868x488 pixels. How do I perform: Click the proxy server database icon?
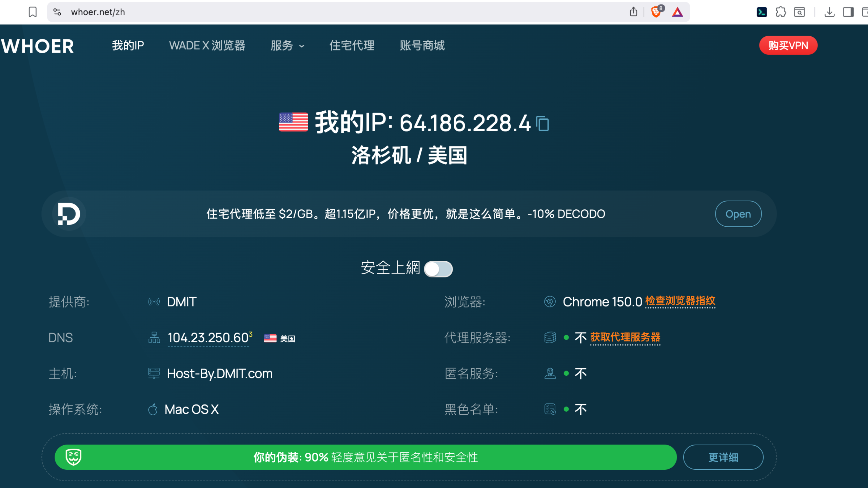point(550,338)
